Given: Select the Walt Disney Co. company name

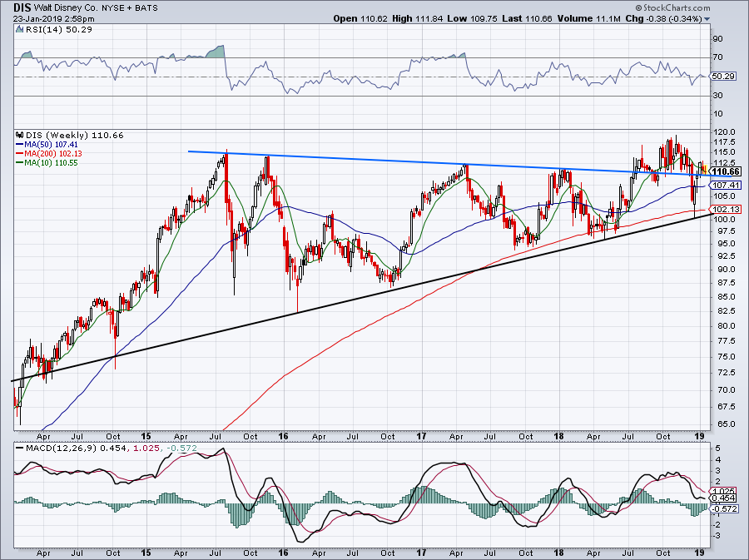Looking at the screenshot, I should point(64,8).
